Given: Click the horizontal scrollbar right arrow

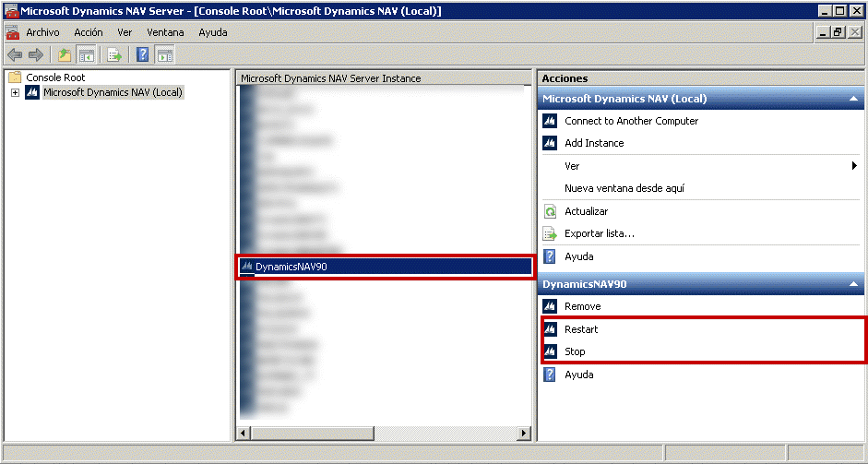Looking at the screenshot, I should click(524, 433).
